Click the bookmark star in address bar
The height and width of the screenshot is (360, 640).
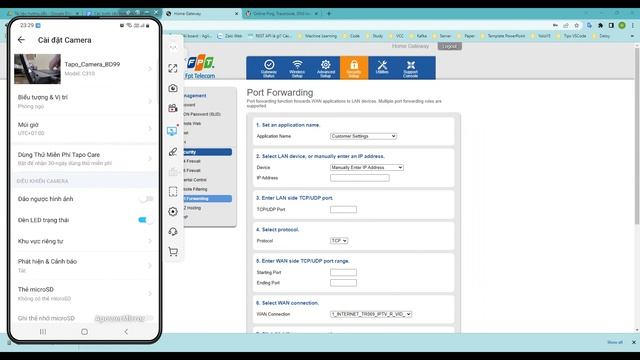tap(576, 25)
